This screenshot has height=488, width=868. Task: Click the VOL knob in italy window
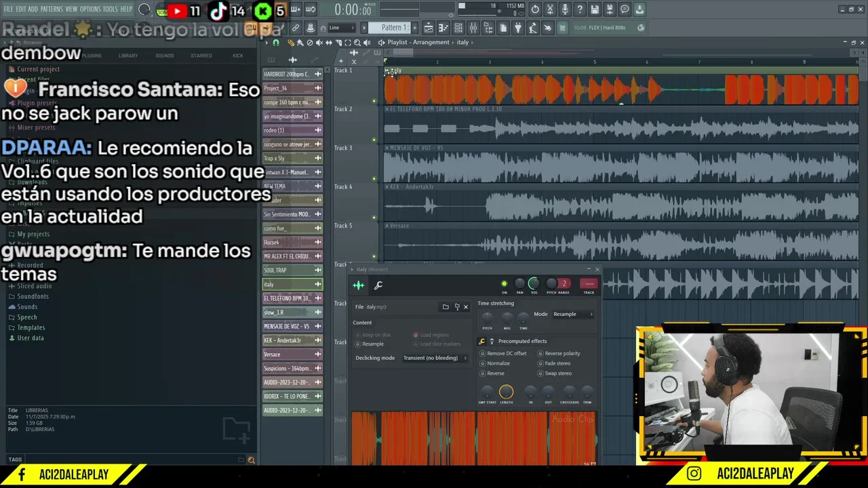pyautogui.click(x=534, y=283)
